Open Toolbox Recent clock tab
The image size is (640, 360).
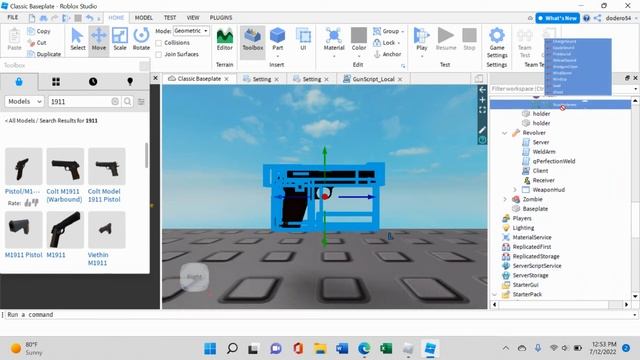click(x=93, y=82)
